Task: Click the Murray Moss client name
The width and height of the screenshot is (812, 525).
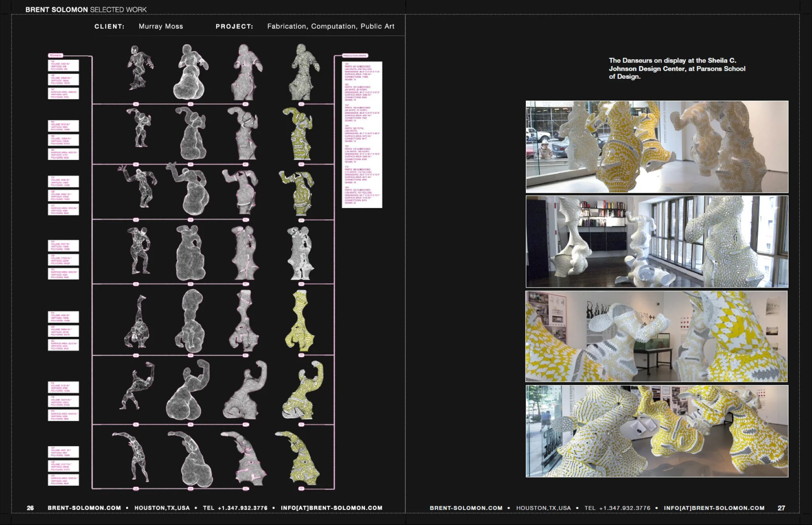Action: (x=161, y=26)
